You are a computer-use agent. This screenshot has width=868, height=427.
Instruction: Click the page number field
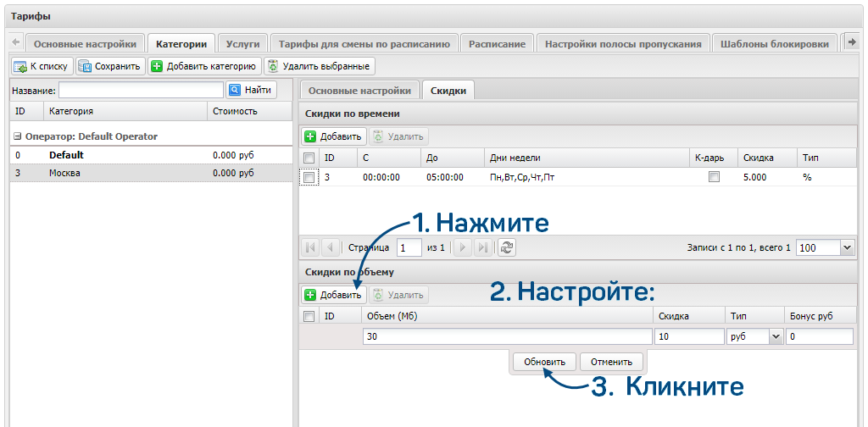pos(409,247)
